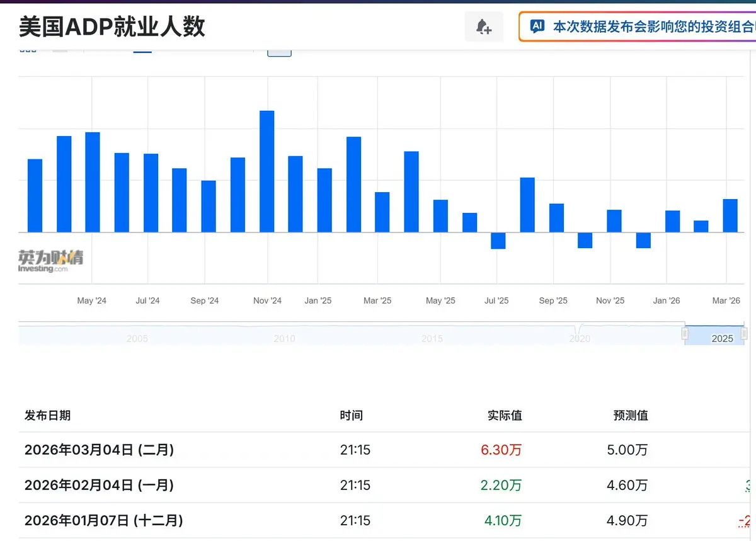
Task: Click the tallest bar above Nov '24
Action: (x=267, y=171)
